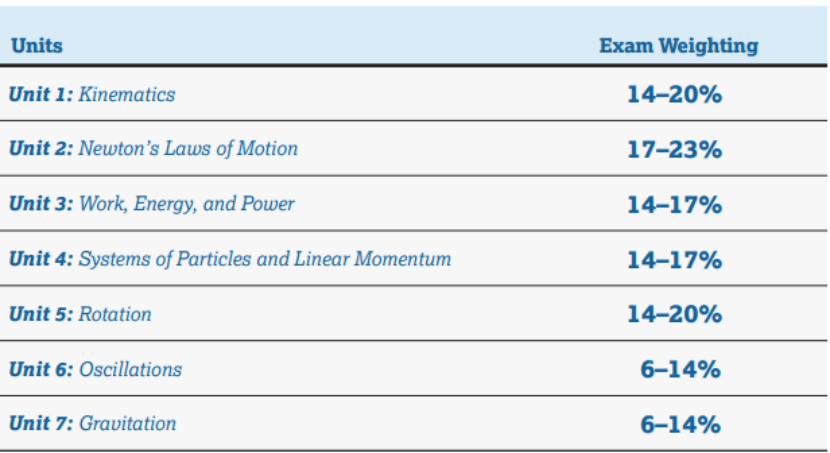Screen dimensions: 830x453
Task: Select Unit 4: Systems of Particles and Linear Momentum
Action: coord(230,259)
